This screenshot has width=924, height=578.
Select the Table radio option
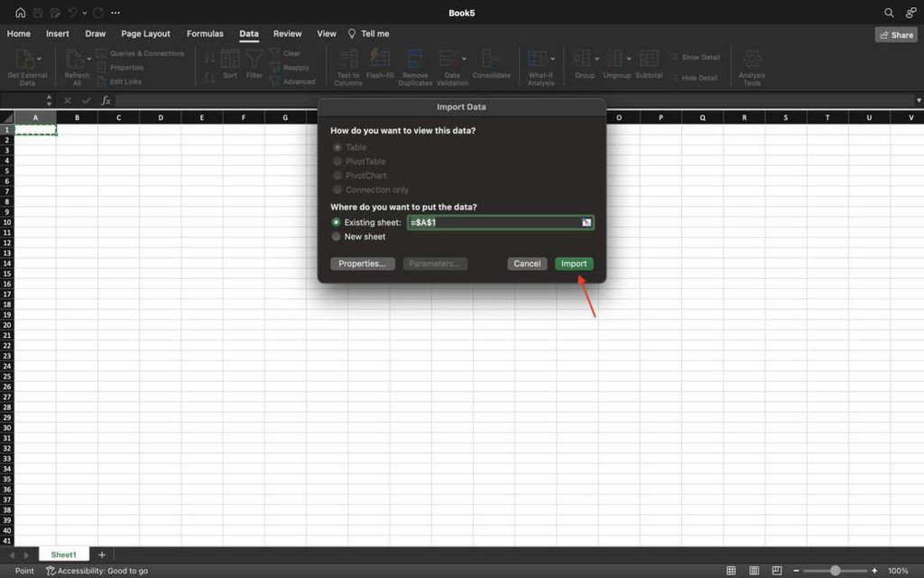337,147
